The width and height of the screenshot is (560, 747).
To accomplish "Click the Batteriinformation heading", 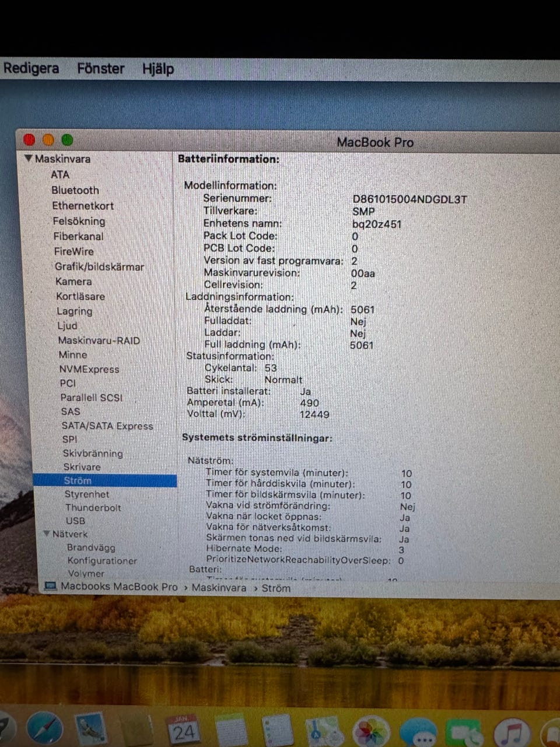I will (x=229, y=159).
